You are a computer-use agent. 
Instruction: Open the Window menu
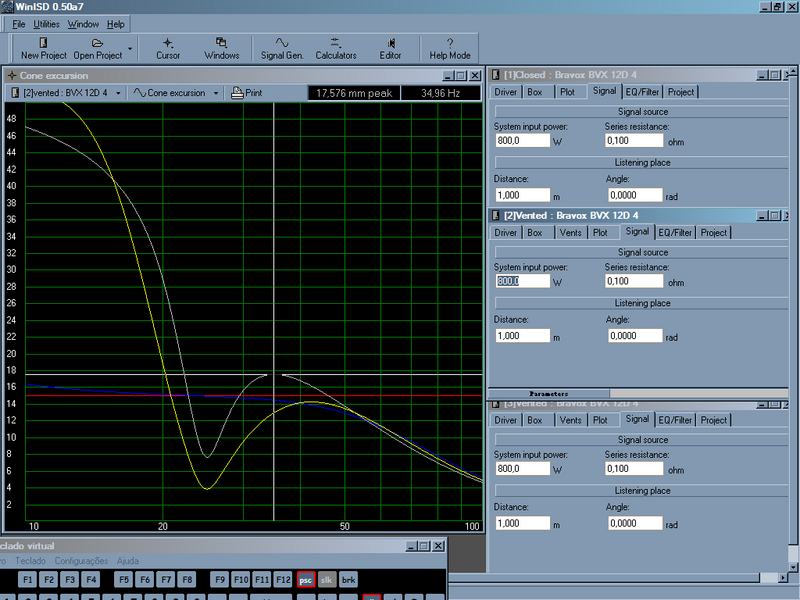83,24
